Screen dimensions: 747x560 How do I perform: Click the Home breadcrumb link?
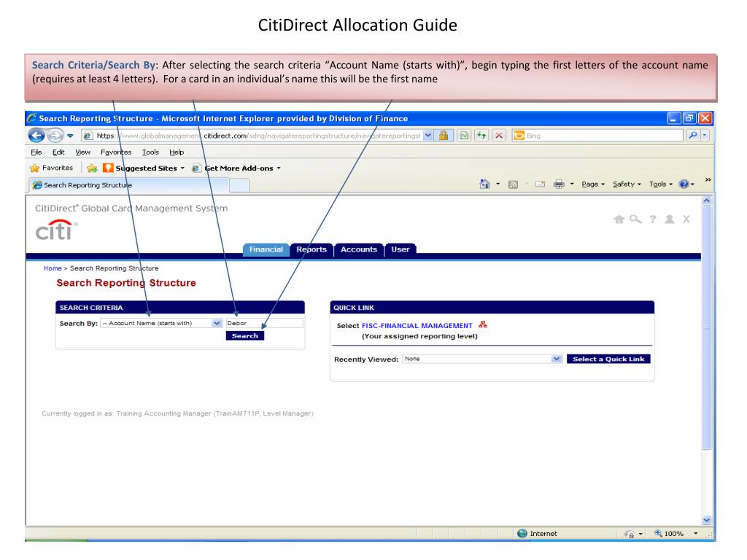53,268
